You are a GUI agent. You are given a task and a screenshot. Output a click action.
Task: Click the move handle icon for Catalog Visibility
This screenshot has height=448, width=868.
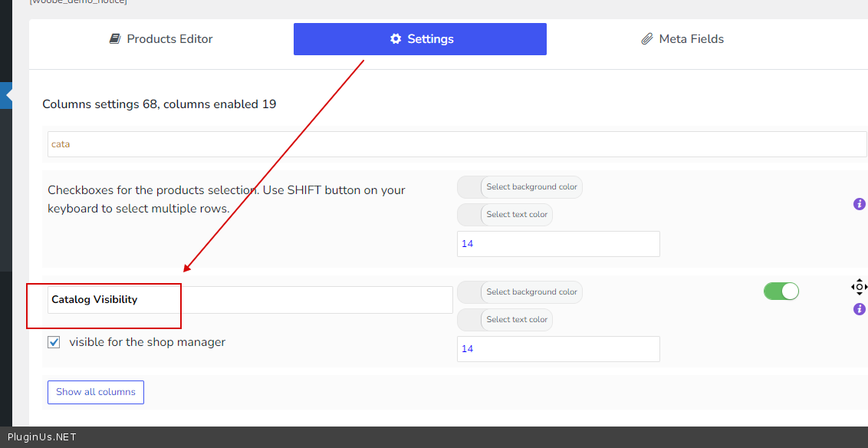(x=859, y=287)
